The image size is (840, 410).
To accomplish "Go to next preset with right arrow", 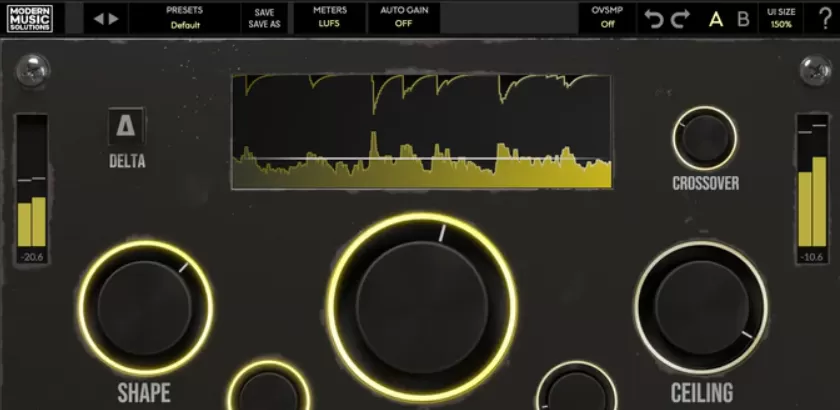I will click(114, 19).
